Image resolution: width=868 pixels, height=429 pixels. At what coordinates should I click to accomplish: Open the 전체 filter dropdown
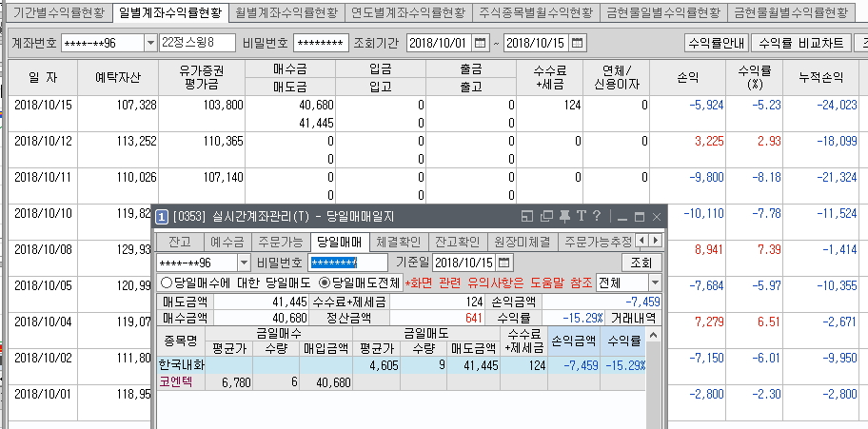[x=654, y=283]
